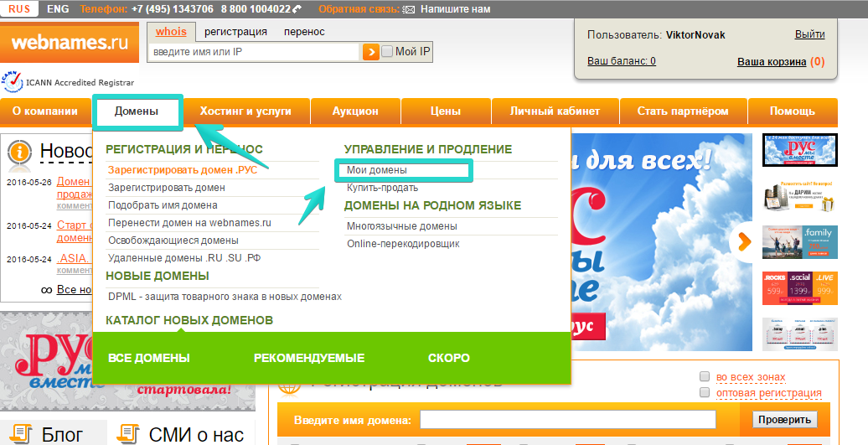Select Зарегистрировать домен entry
868x445 pixels.
[167, 188]
